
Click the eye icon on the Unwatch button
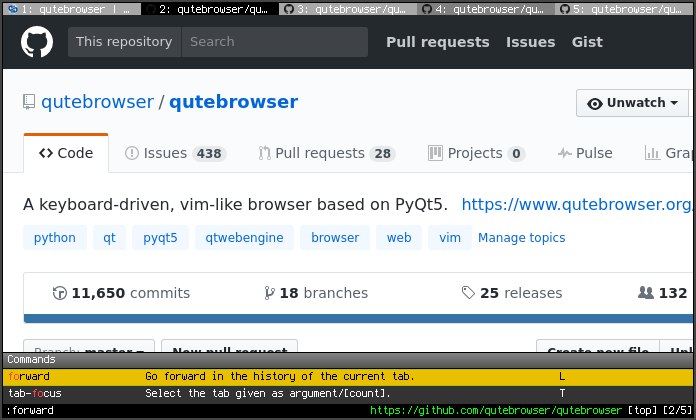point(594,103)
